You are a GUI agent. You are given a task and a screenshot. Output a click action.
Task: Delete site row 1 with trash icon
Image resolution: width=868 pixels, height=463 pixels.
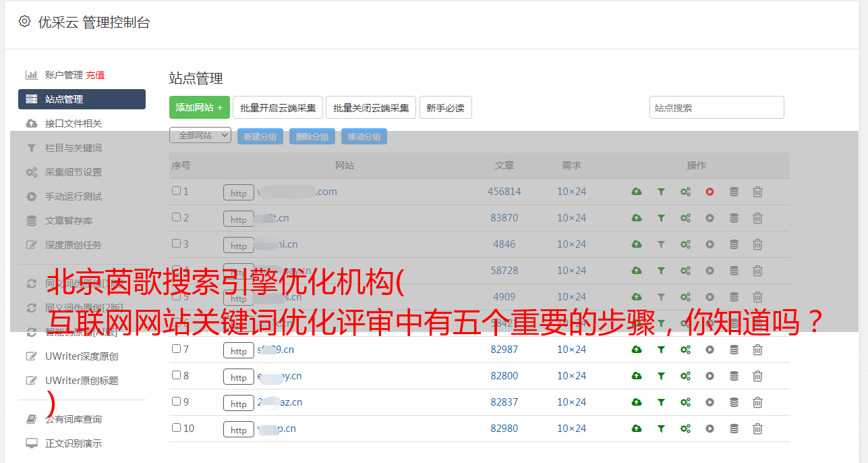point(757,192)
